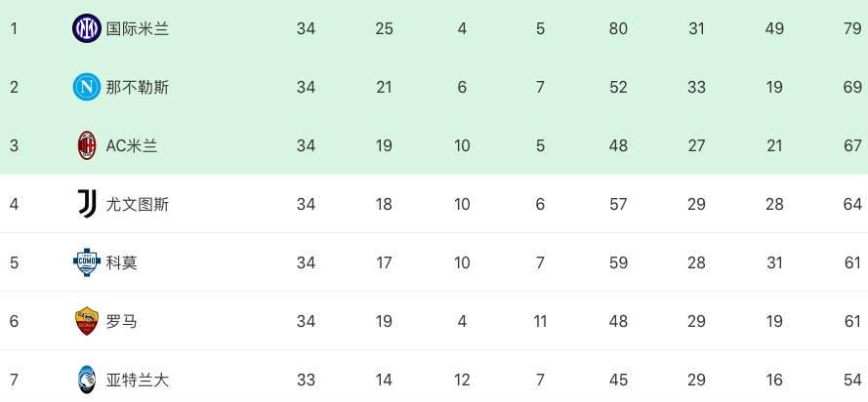The height and width of the screenshot is (402, 868).
Task: Click the 科莫 team name
Action: click(x=122, y=262)
